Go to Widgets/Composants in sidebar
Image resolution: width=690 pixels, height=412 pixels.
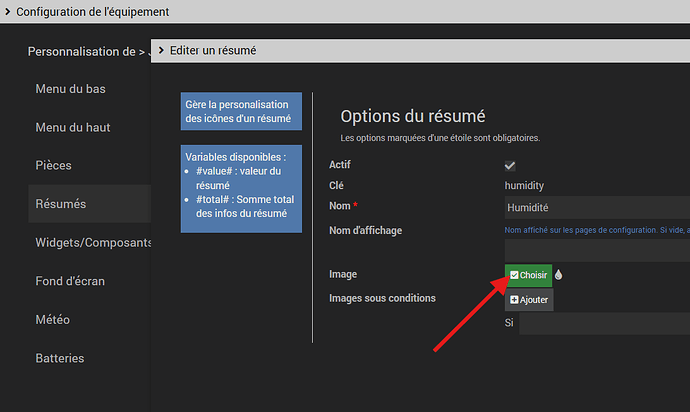[x=93, y=243]
